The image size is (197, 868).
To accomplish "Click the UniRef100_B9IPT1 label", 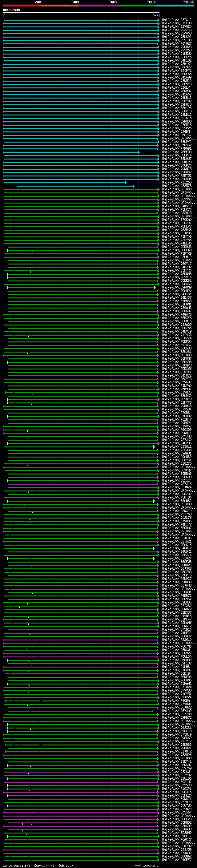I will (177, 71).
